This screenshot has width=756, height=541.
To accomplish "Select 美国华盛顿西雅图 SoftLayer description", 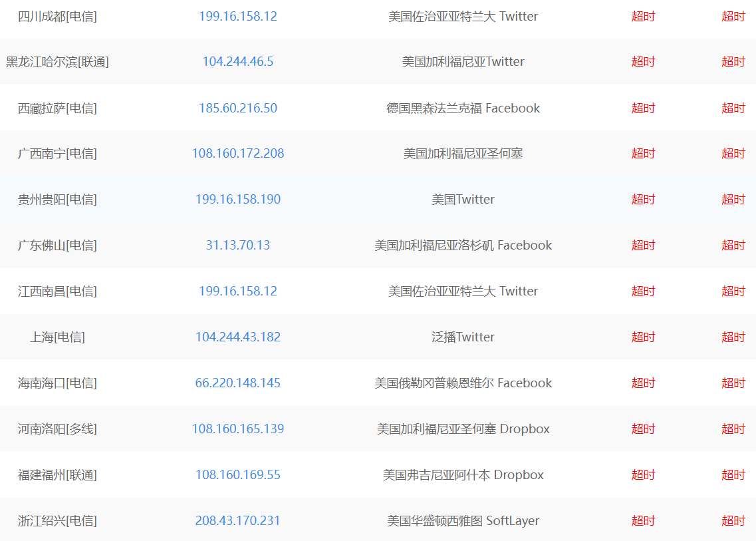I will (463, 521).
